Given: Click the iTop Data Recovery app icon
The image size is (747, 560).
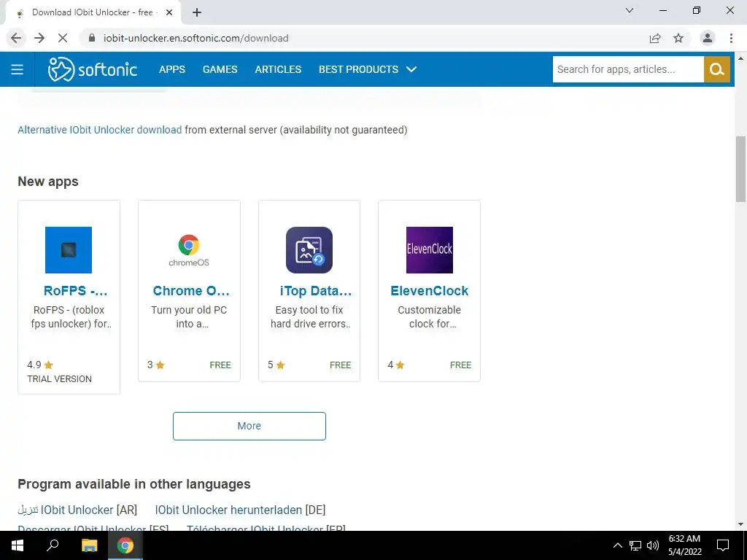Looking at the screenshot, I should pyautogui.click(x=309, y=250).
